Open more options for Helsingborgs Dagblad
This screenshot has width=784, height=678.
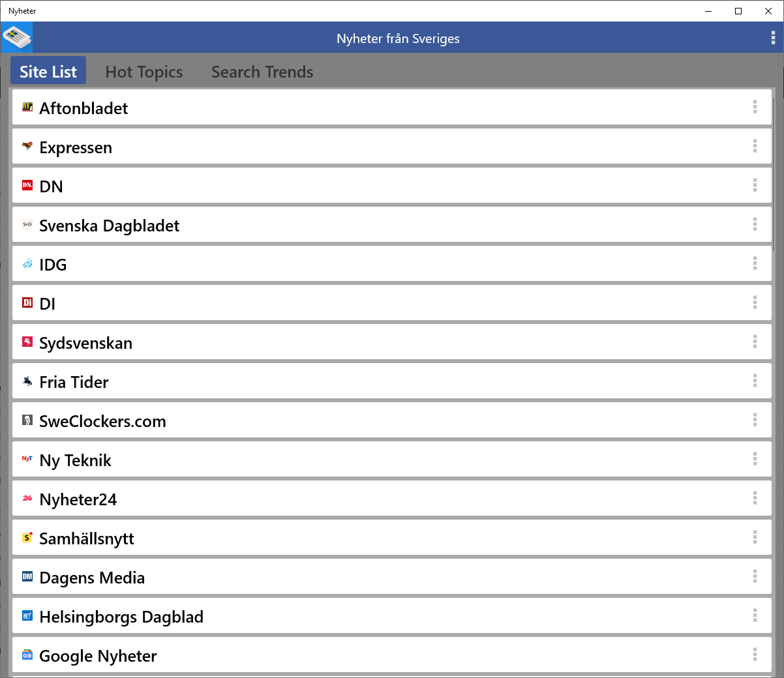(x=755, y=615)
